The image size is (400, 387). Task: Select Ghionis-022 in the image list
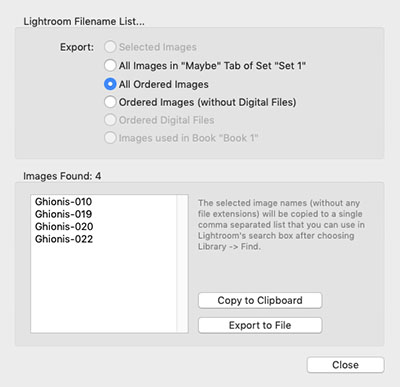(x=64, y=239)
